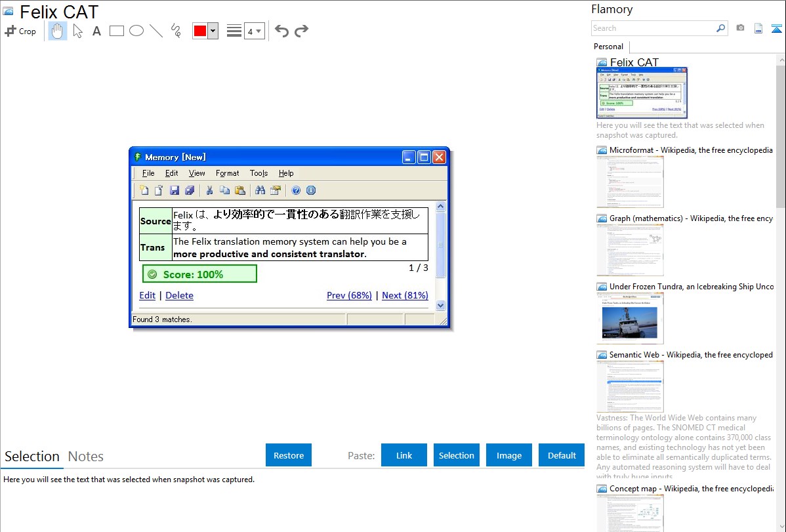Click the "1 / 3" match counter
Viewport: 786px width, 532px height.
click(419, 268)
